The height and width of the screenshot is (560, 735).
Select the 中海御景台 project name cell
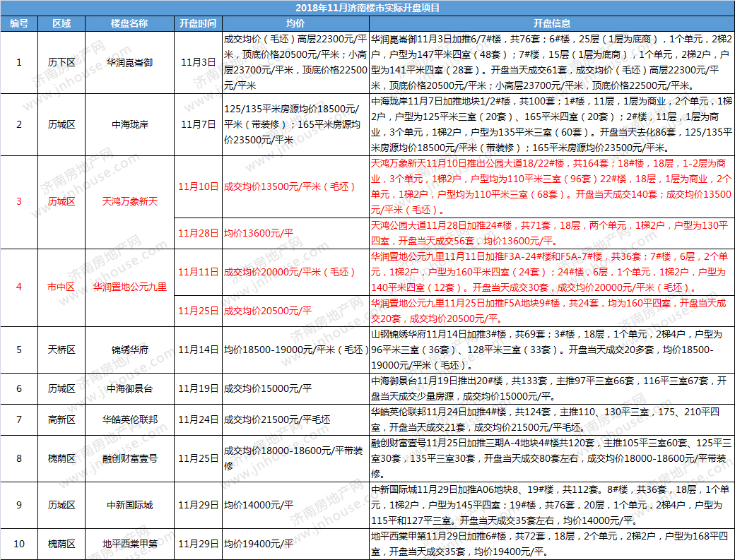tap(129, 388)
